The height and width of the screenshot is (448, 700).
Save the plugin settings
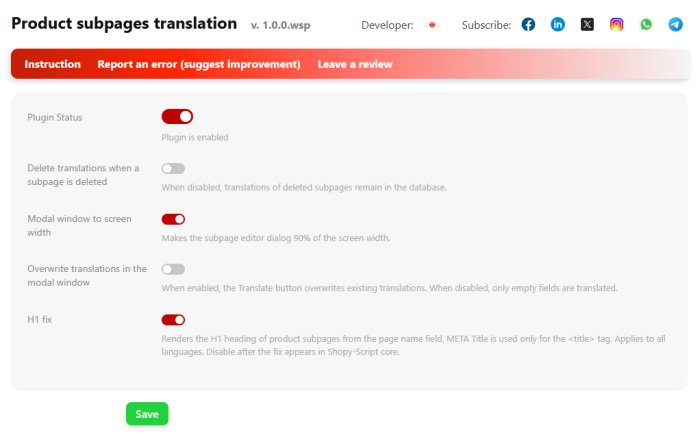tap(147, 414)
